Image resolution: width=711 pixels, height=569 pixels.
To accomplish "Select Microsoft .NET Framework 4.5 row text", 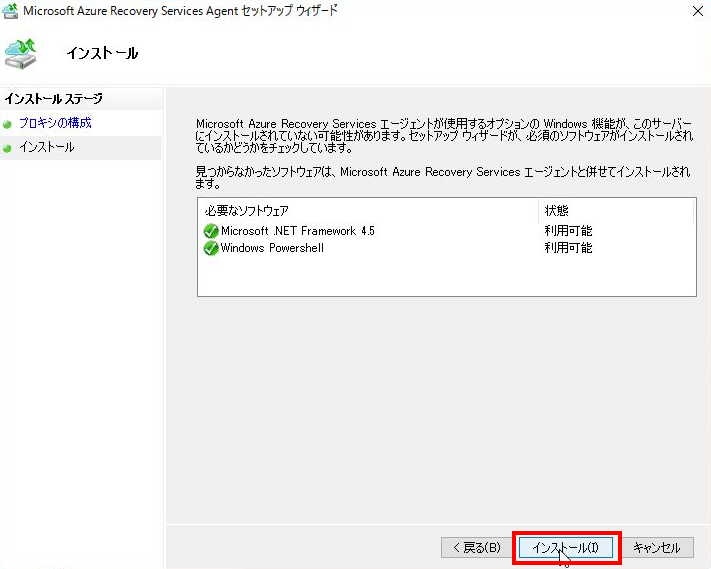I will (298, 231).
